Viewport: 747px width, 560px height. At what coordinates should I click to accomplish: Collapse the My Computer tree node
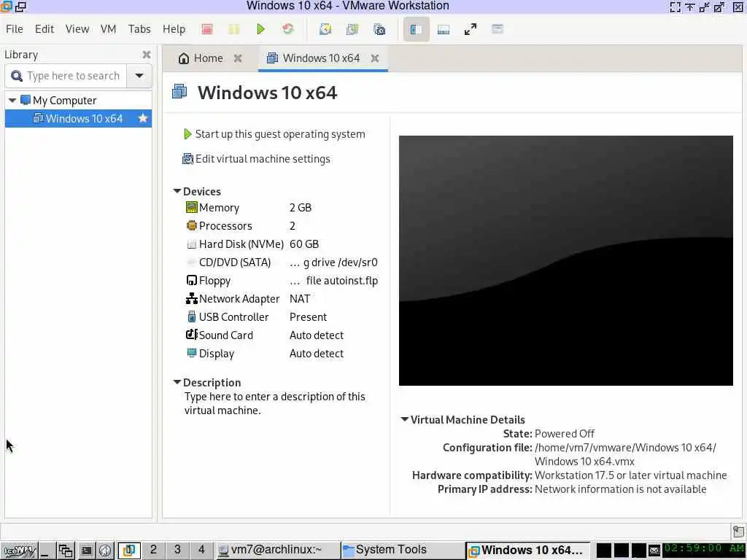[x=12, y=101]
